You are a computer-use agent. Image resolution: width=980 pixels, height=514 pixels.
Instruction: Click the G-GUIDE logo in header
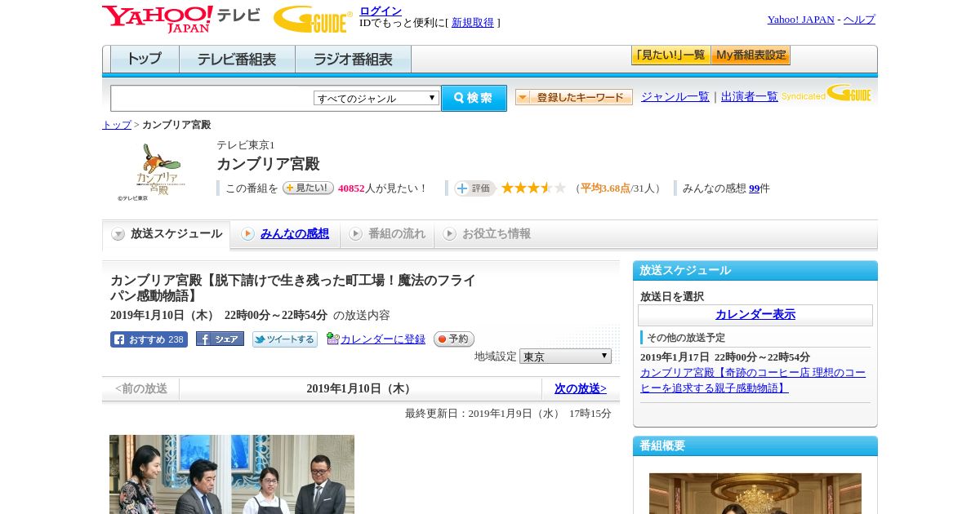tap(313, 20)
